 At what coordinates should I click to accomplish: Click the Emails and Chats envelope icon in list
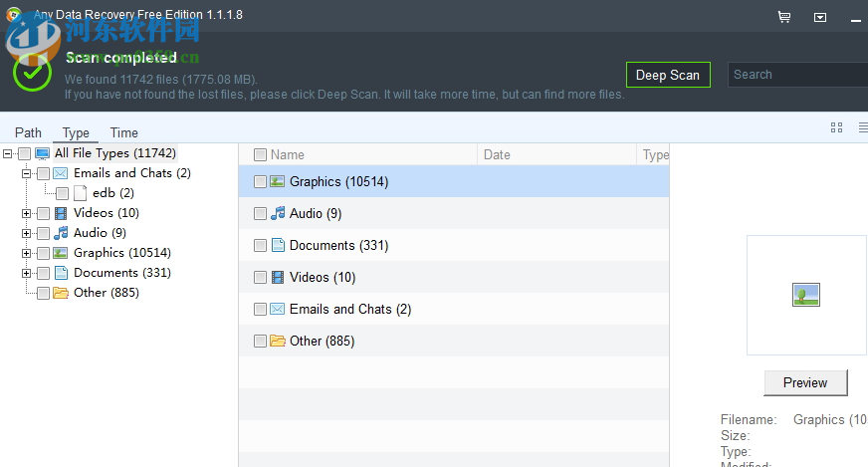[x=278, y=309]
